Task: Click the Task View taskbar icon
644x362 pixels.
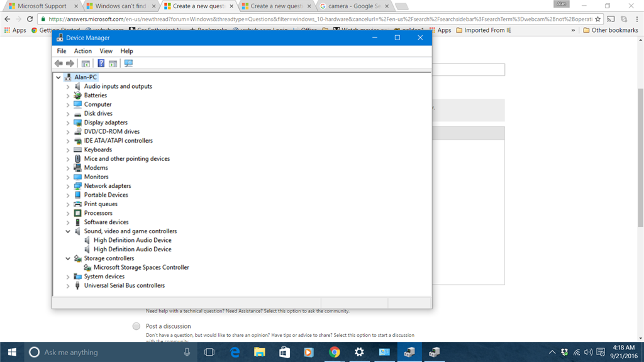Action: [x=209, y=352]
